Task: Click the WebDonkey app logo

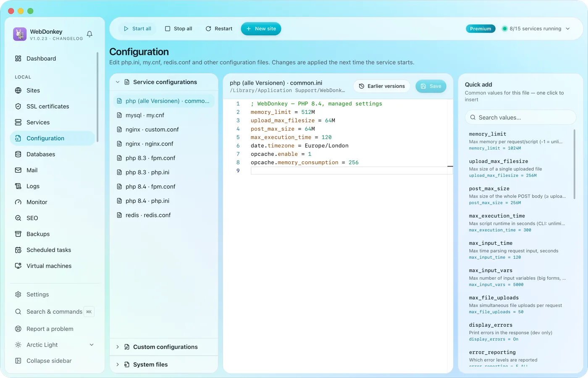Action: 20,34
